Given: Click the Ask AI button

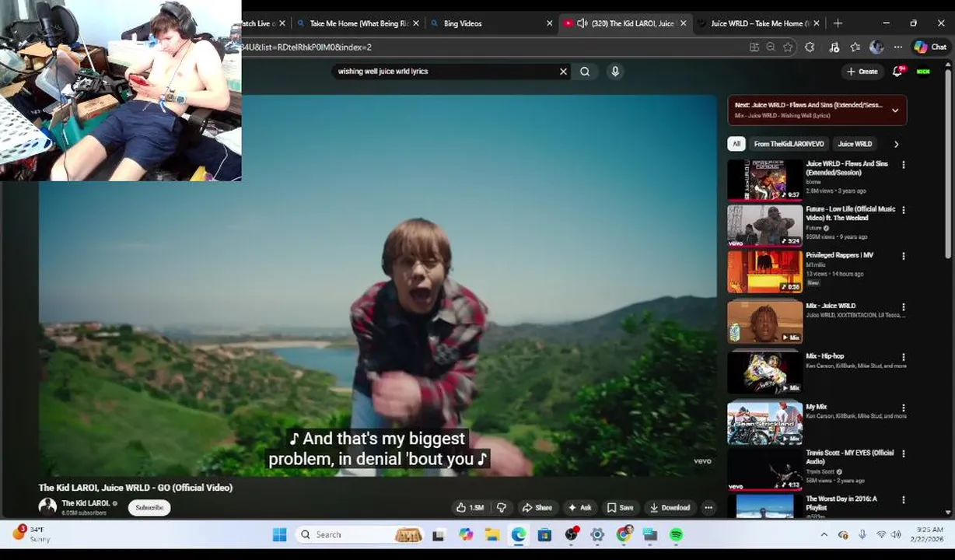Looking at the screenshot, I should [x=579, y=508].
